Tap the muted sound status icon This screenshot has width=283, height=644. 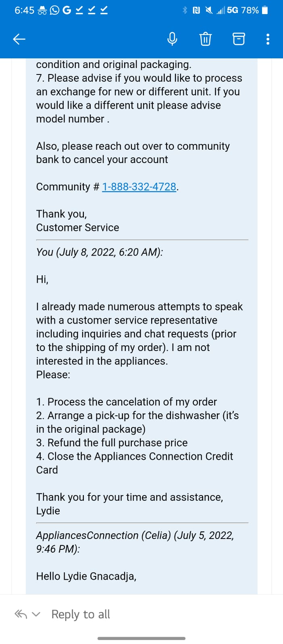point(209,10)
